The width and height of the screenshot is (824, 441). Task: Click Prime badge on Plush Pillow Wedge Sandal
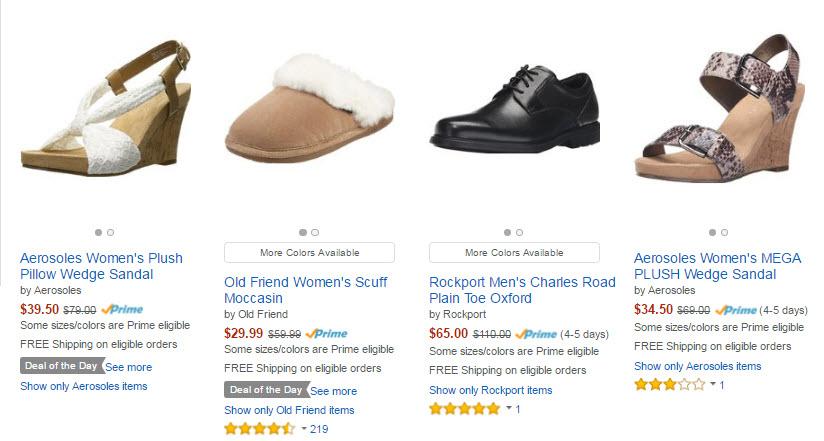click(122, 310)
